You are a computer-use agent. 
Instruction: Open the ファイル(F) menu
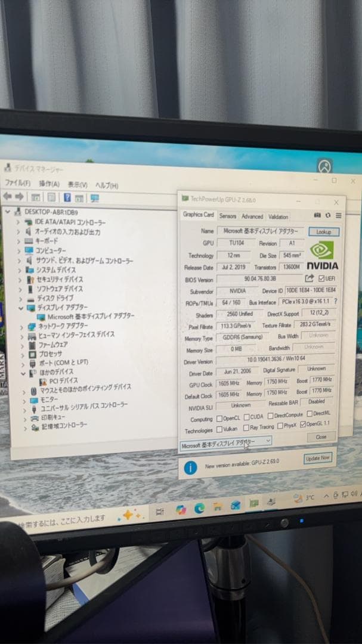(17, 183)
